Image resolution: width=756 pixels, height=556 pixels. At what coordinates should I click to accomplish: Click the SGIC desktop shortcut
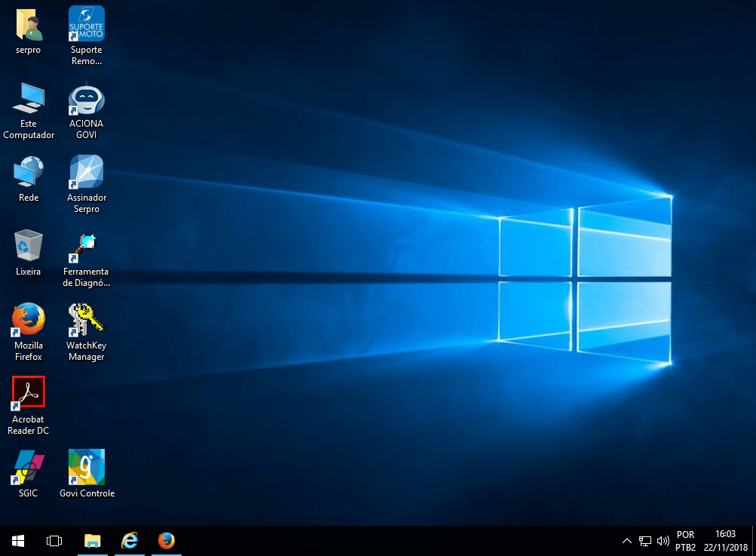pos(29,468)
